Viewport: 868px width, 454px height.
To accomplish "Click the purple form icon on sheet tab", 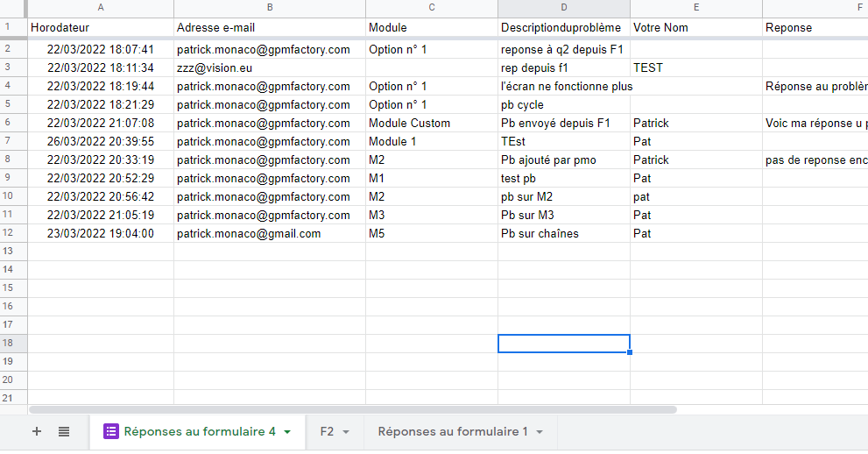I will (x=110, y=431).
